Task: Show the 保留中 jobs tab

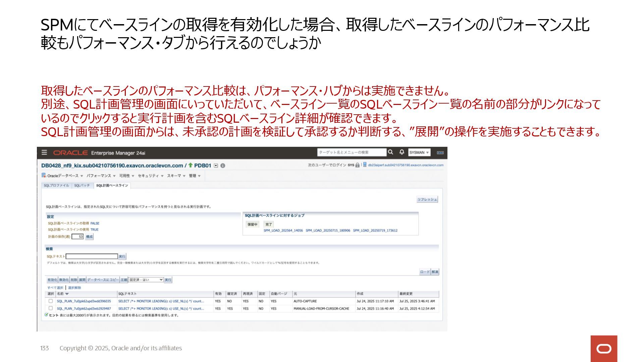Action: click(x=253, y=225)
